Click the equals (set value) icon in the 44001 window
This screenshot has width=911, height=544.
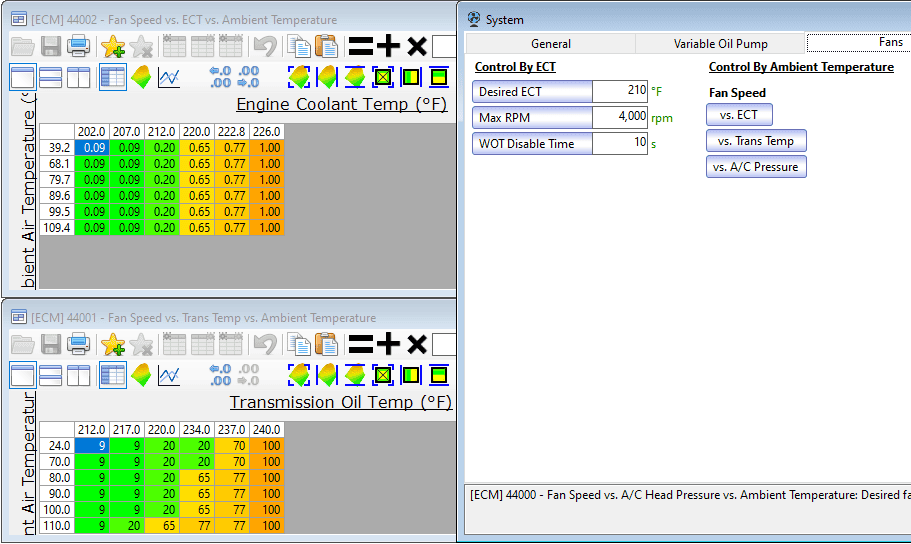point(360,345)
